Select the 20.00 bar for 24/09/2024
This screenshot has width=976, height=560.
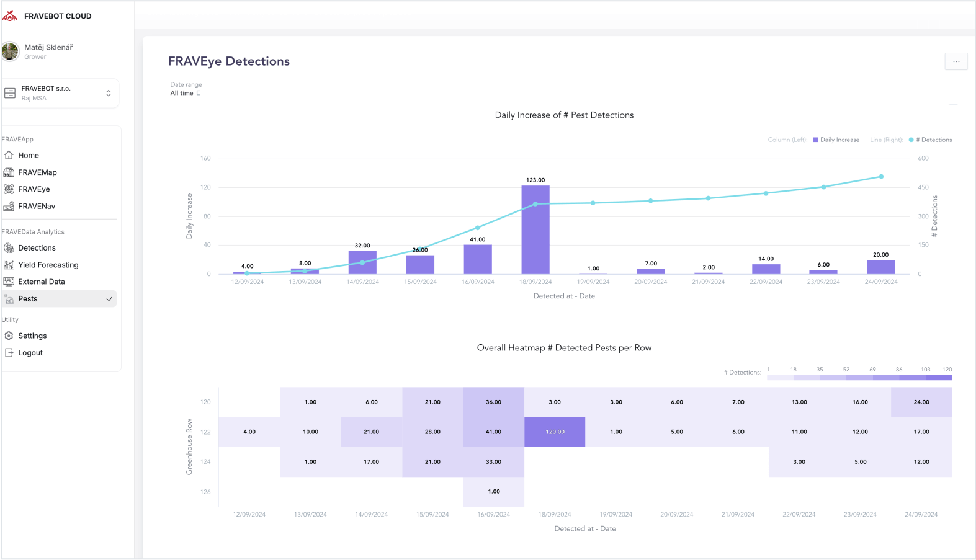pyautogui.click(x=881, y=267)
